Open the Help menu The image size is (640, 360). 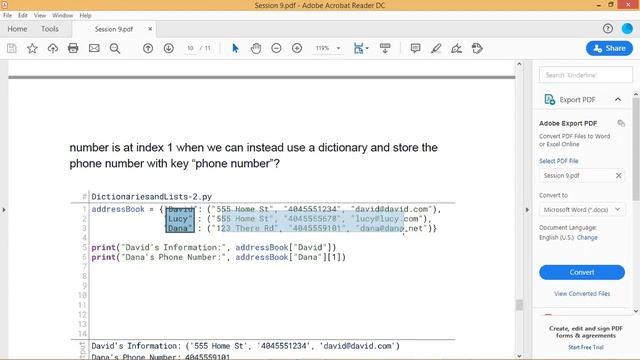85,16
